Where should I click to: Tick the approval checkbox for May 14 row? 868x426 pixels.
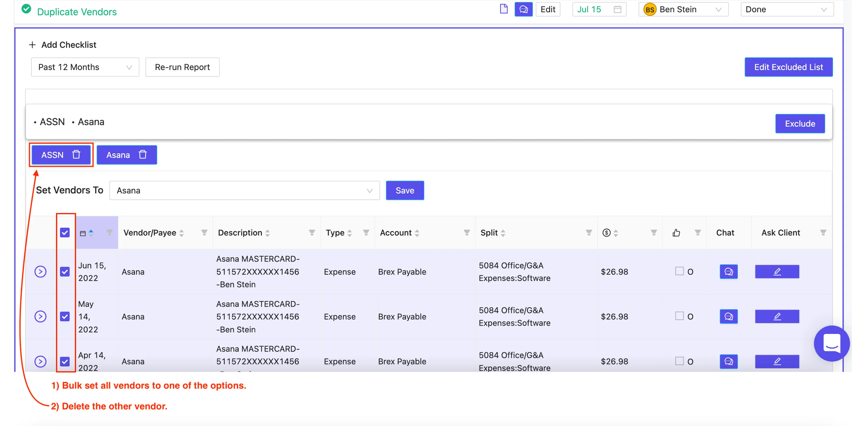click(x=679, y=316)
